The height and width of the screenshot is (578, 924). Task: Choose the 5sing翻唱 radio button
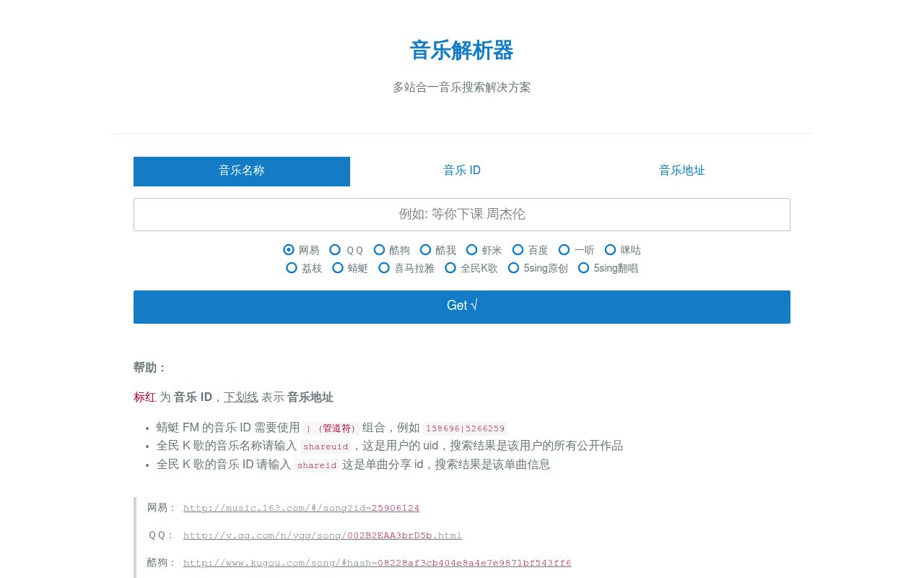(x=583, y=268)
